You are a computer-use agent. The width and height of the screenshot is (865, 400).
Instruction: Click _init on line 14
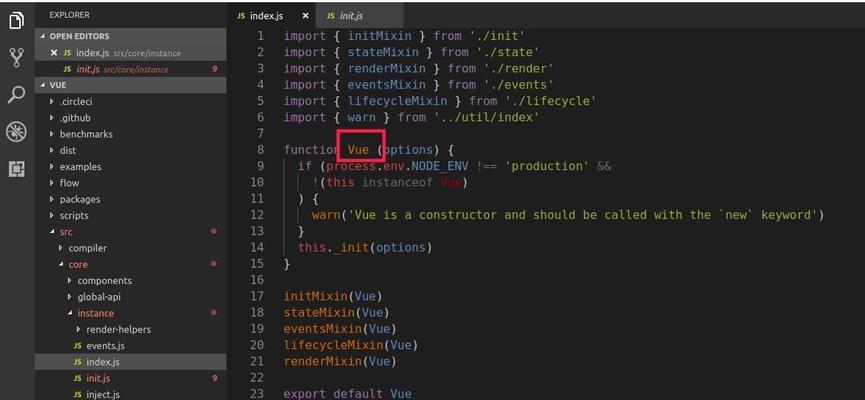(351, 247)
